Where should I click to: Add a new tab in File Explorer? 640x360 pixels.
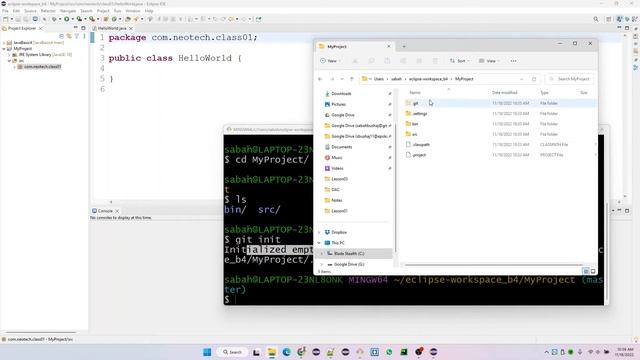coord(404,47)
